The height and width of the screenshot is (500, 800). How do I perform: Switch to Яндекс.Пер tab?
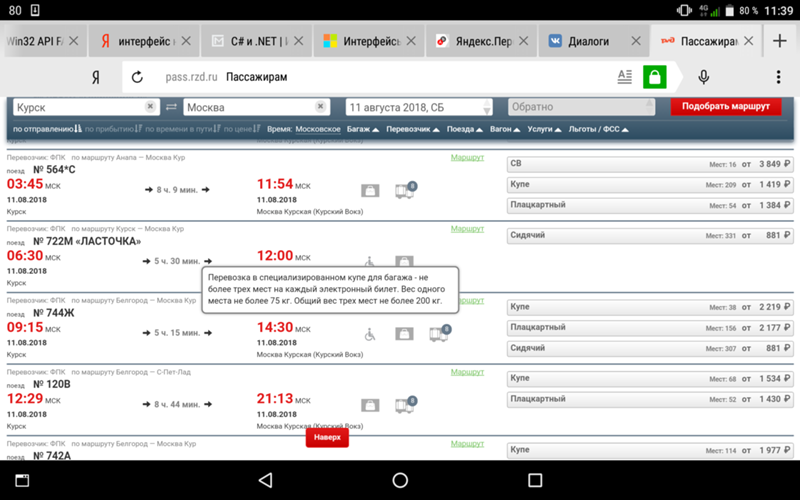pos(479,41)
